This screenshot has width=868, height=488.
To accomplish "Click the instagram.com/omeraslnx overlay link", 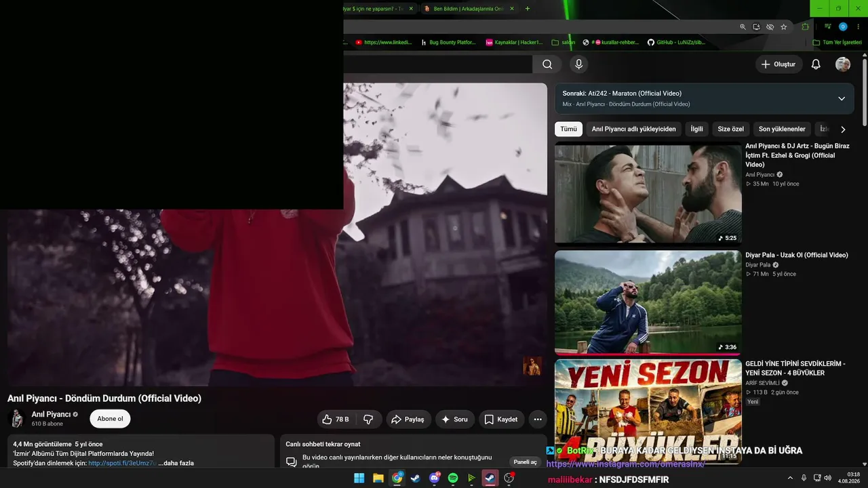I will [625, 464].
